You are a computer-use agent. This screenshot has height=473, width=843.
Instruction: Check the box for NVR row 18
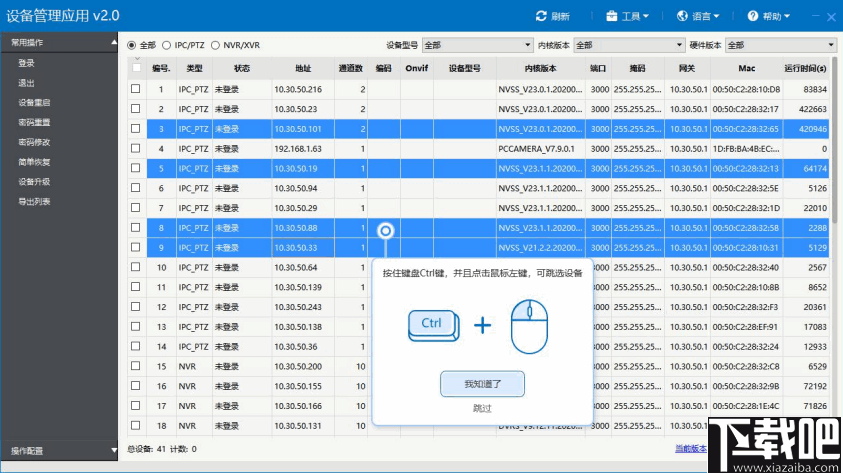pyautogui.click(x=135, y=425)
